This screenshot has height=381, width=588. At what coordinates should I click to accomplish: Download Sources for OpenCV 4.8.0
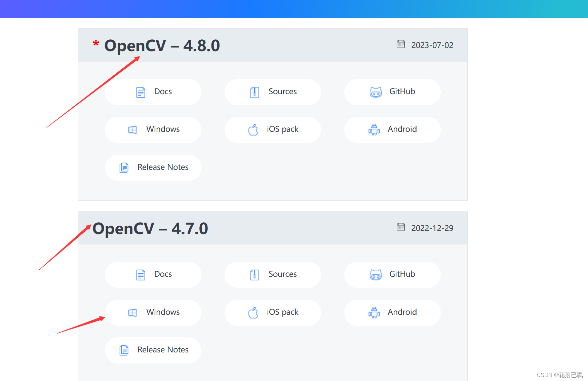273,92
